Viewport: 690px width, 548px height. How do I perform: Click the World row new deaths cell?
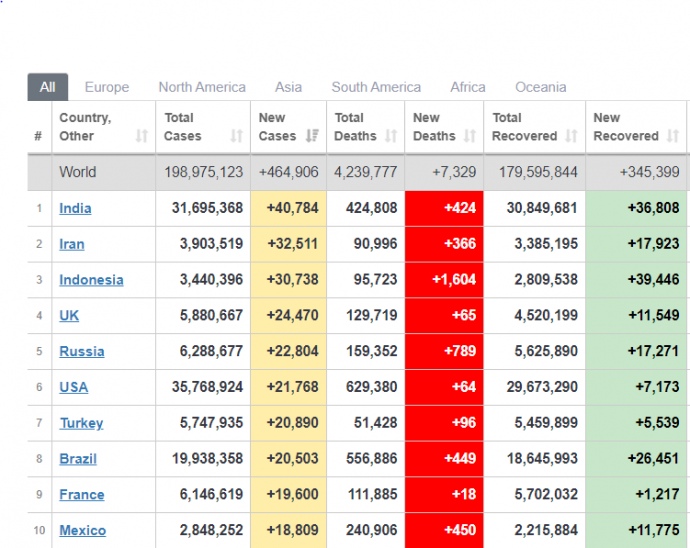coord(444,172)
